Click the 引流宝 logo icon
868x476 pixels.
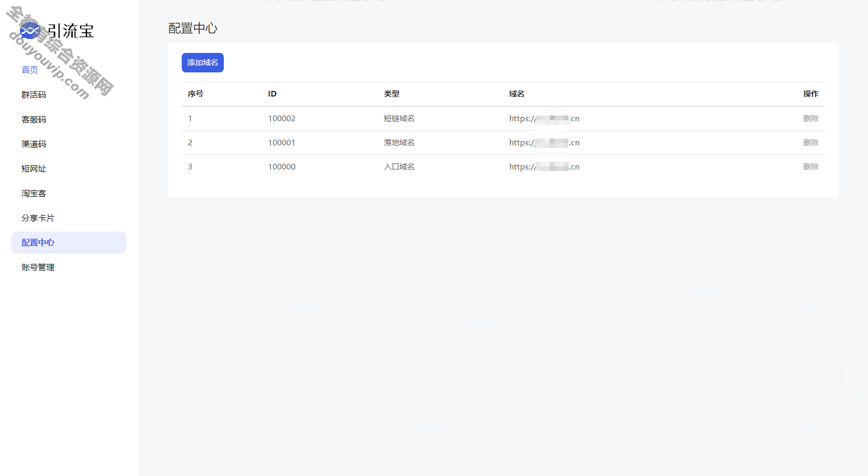(30, 31)
